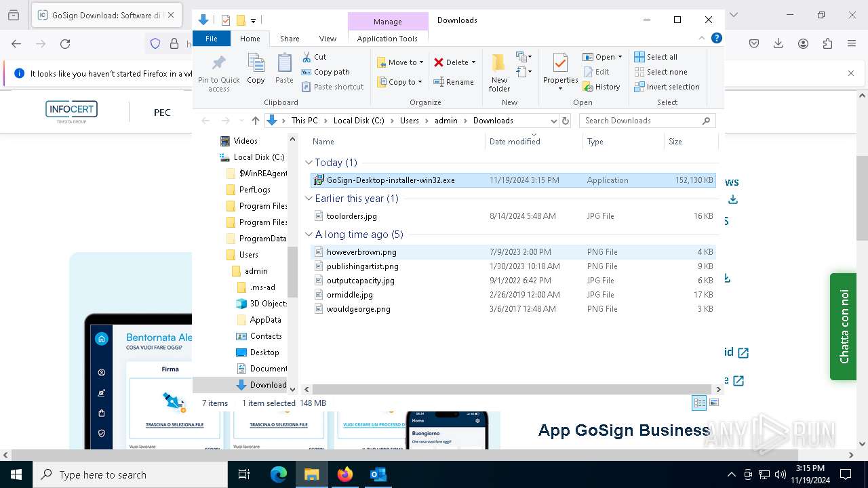Open Windows Start menu
The width and height of the screenshot is (868, 488).
[16, 474]
